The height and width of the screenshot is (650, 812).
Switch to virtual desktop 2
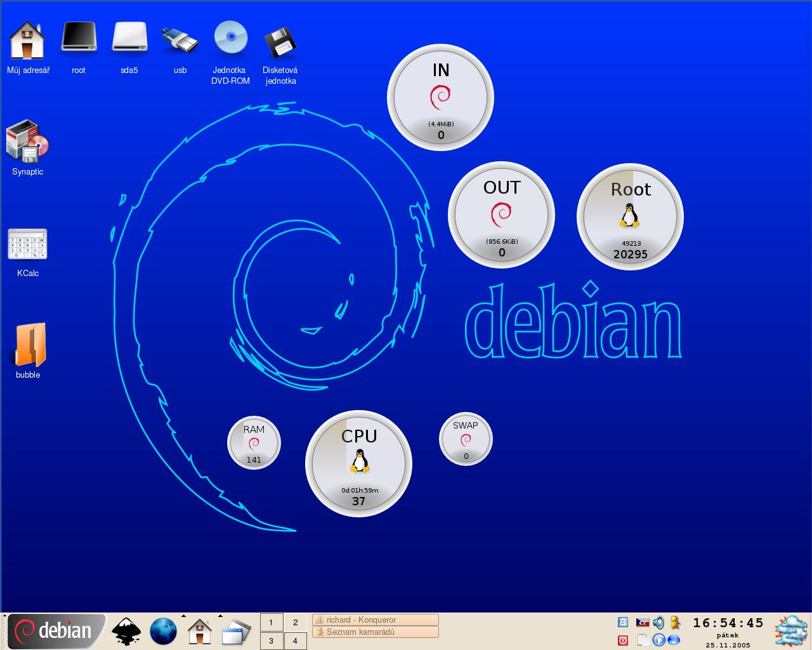point(295,622)
